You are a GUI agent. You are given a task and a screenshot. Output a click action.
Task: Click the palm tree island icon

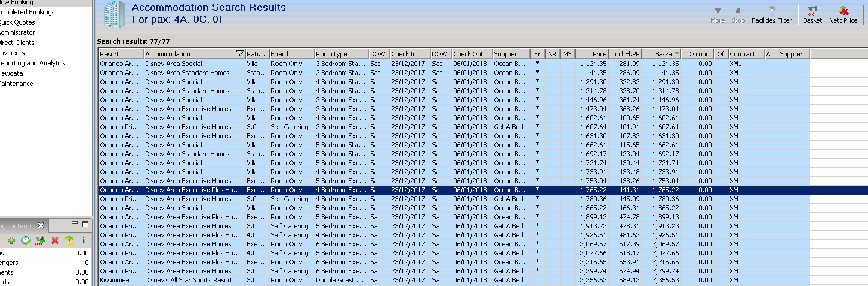(x=69, y=240)
